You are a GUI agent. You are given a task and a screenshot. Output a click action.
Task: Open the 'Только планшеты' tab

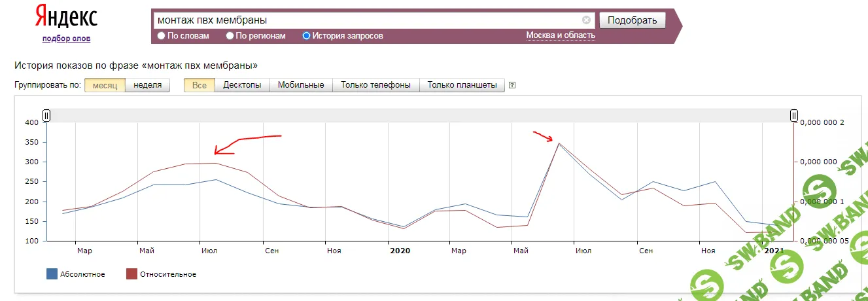point(462,85)
